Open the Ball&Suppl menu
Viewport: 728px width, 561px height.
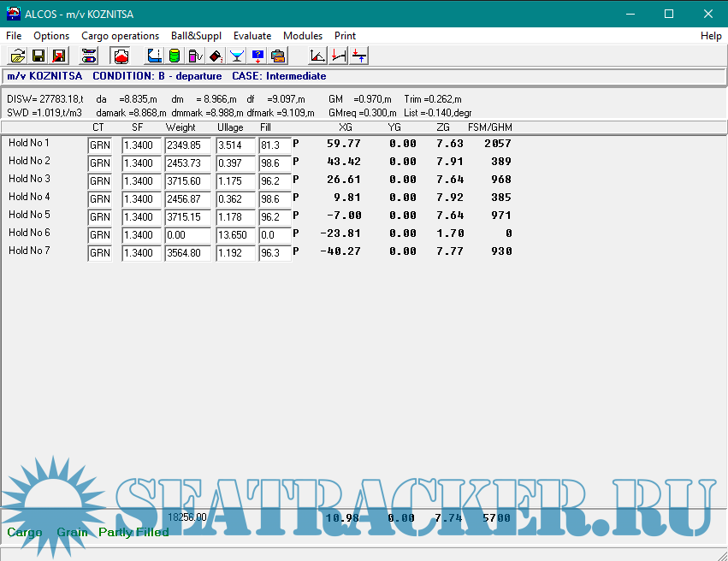pos(196,36)
